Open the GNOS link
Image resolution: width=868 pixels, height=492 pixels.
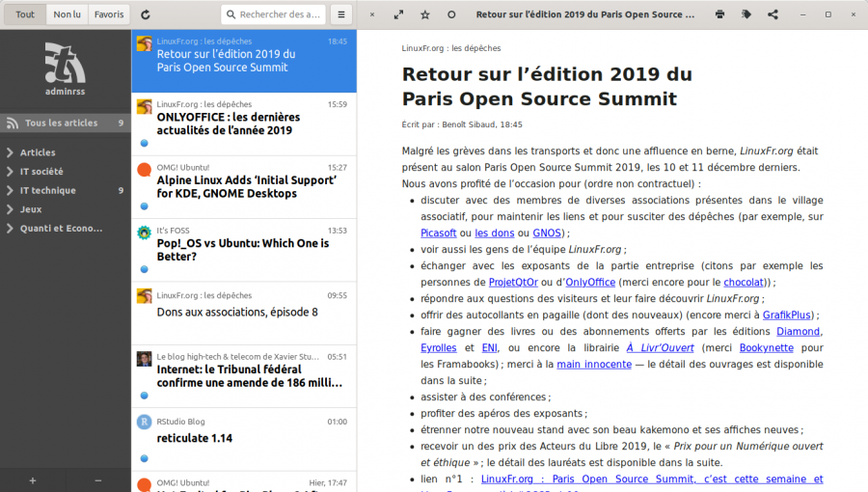pyautogui.click(x=547, y=233)
